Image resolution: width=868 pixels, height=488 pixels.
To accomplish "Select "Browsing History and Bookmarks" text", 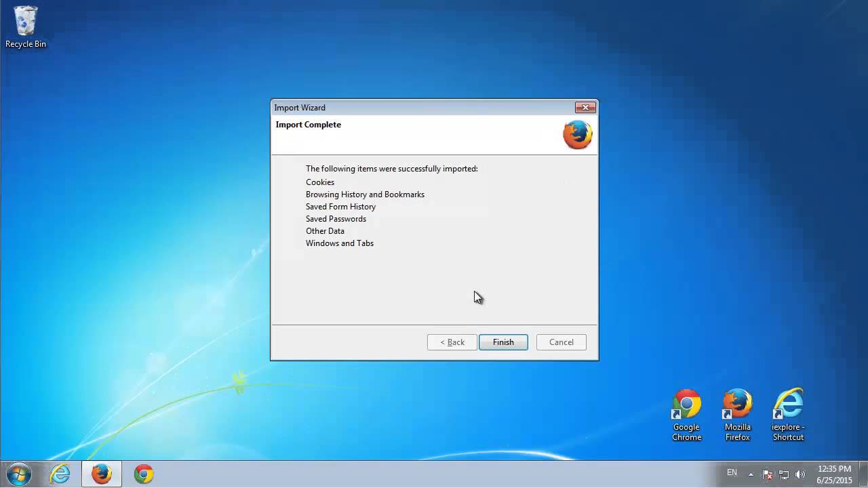I will pyautogui.click(x=365, y=195).
